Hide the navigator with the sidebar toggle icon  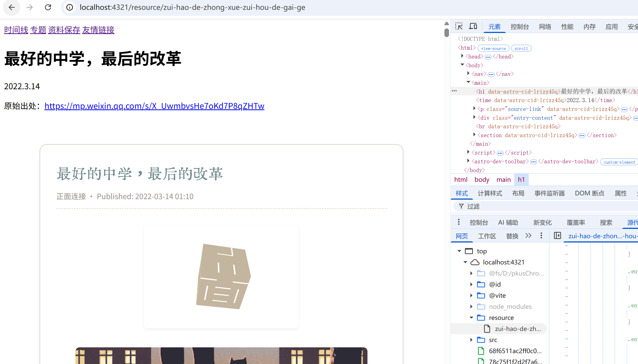(557, 236)
